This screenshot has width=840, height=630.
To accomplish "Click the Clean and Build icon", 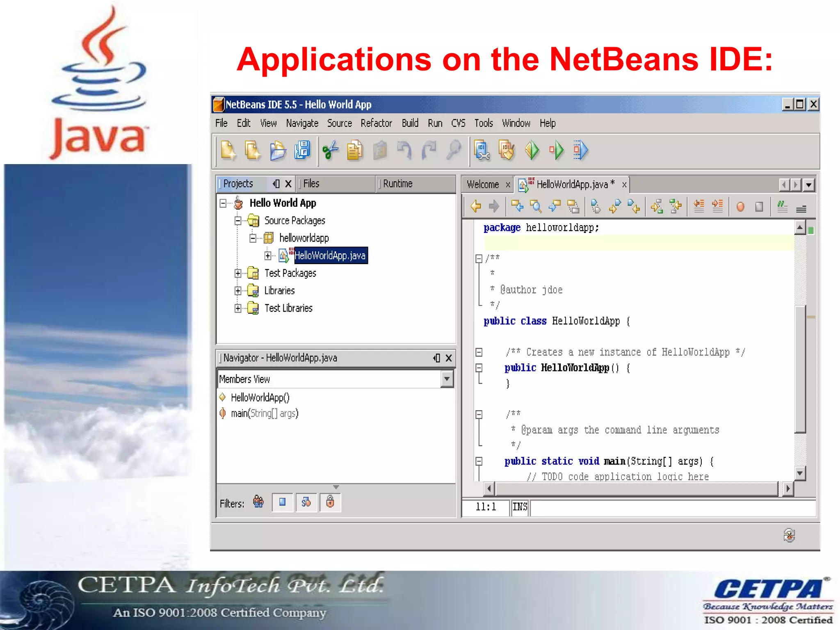I will (x=507, y=150).
